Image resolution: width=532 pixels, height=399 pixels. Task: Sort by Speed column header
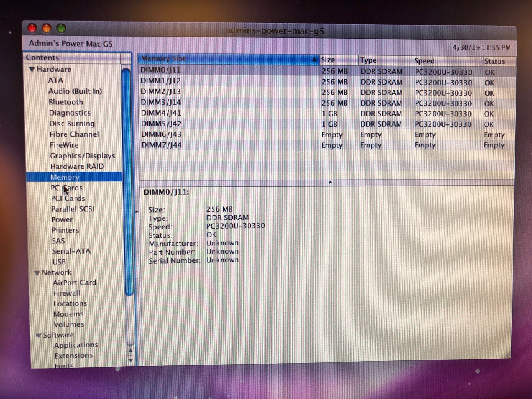tap(447, 61)
